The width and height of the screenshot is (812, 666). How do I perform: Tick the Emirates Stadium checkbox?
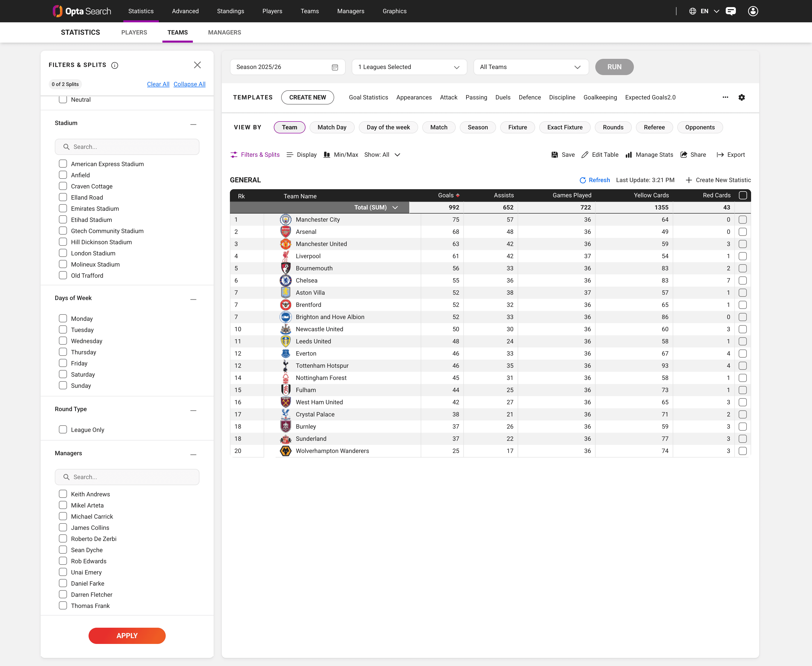pos(63,208)
